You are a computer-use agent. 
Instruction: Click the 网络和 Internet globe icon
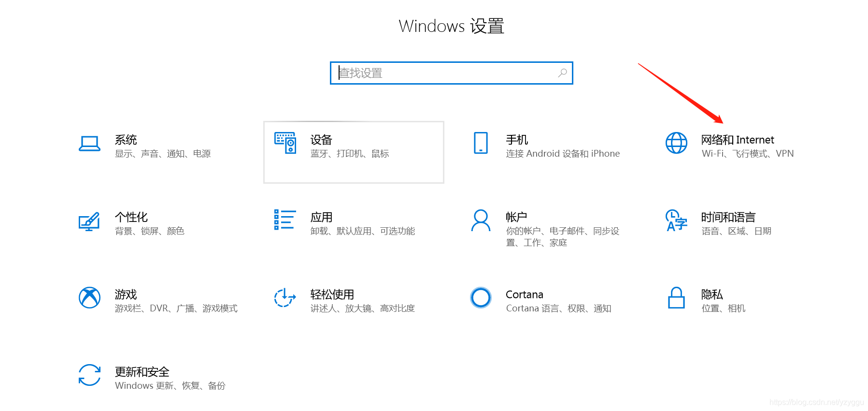point(676,143)
